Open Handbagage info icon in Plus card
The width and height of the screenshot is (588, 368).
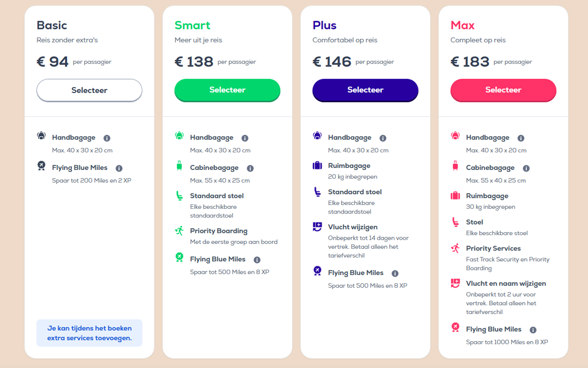coord(383,138)
